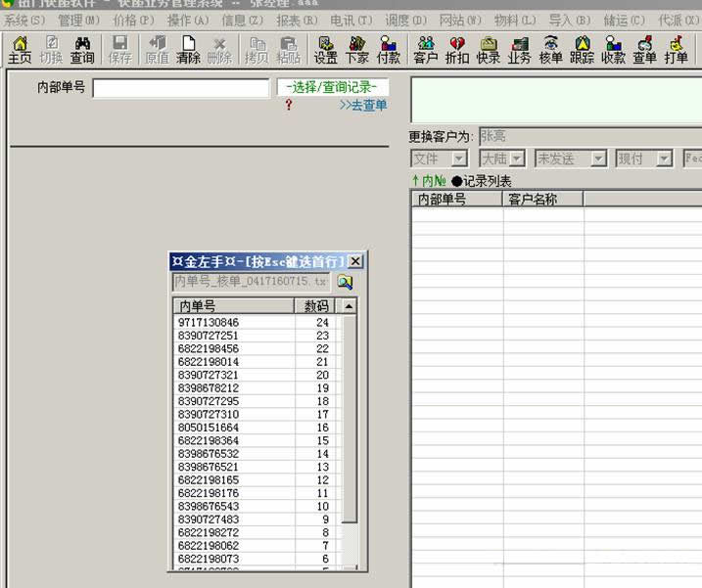
Task: Expand the 未发送 status dropdown
Action: [x=598, y=158]
